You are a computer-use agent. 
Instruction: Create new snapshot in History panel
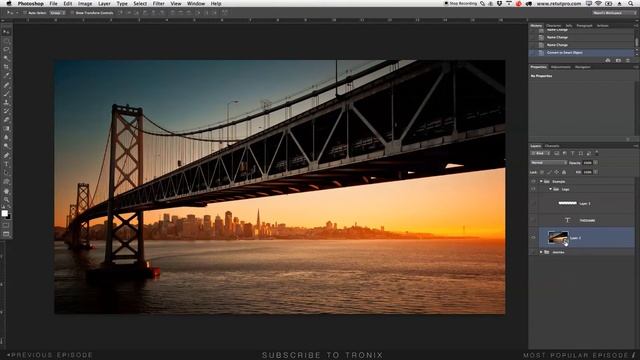pos(618,60)
